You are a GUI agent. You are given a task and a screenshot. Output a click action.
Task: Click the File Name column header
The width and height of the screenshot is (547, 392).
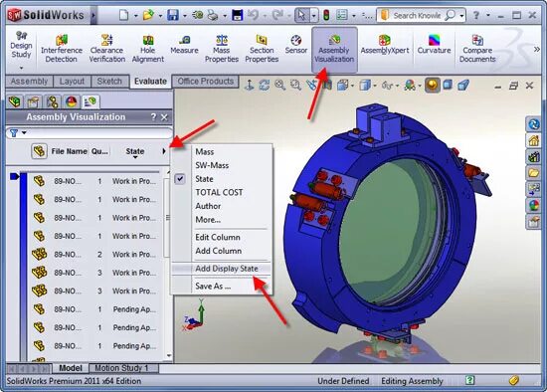coord(69,151)
